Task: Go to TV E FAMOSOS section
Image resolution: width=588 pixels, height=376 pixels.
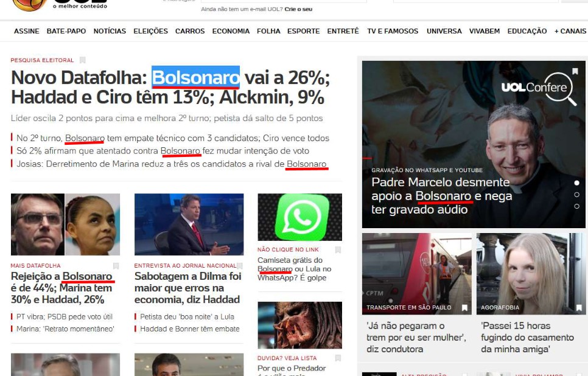Action: click(x=393, y=31)
